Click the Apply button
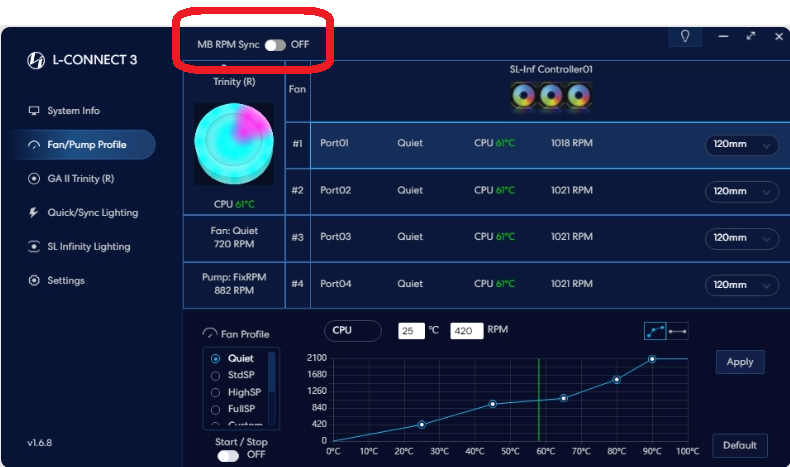Viewport: 790px width, 467px height. 740,362
